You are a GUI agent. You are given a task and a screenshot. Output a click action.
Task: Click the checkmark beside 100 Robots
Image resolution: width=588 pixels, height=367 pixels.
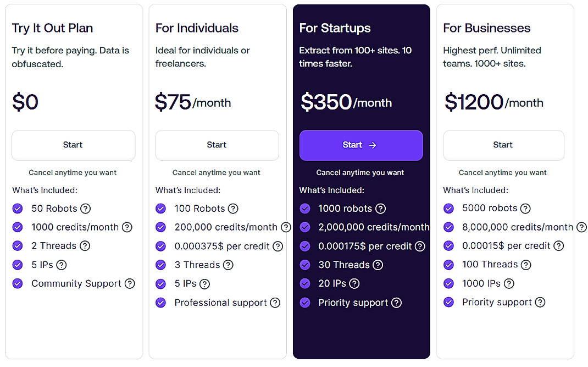161,209
